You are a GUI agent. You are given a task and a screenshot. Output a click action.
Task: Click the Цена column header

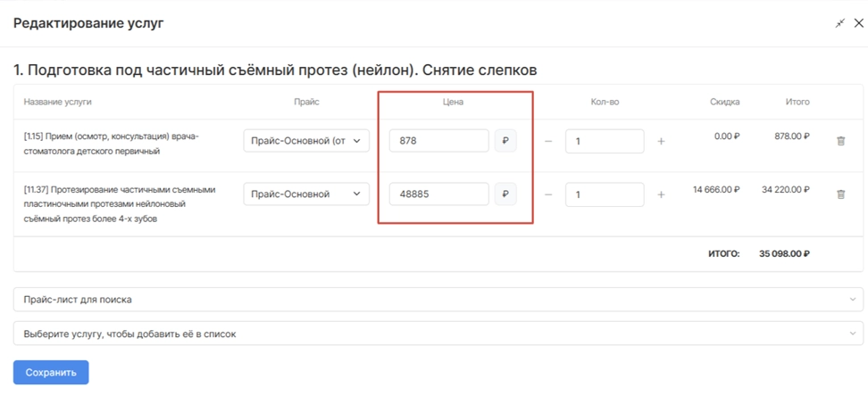(x=454, y=102)
